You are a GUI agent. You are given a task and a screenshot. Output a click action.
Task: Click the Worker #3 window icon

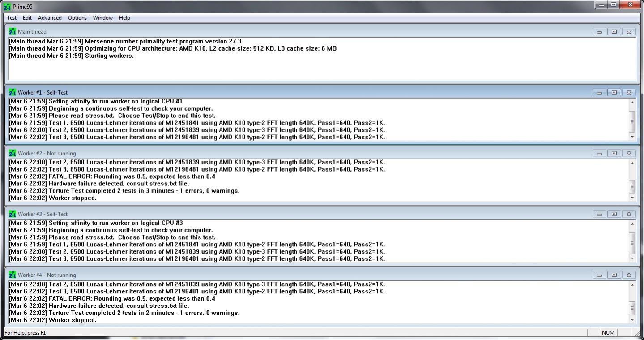pyautogui.click(x=12, y=214)
